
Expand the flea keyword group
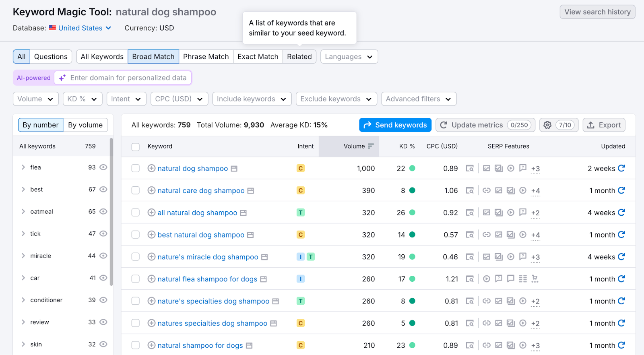pos(23,167)
